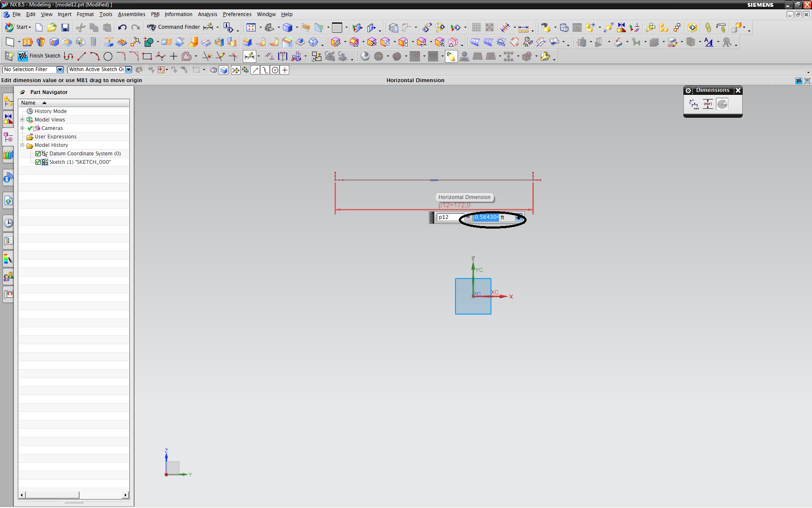The width and height of the screenshot is (812, 508).
Task: Open Command Finder
Action: (x=174, y=27)
